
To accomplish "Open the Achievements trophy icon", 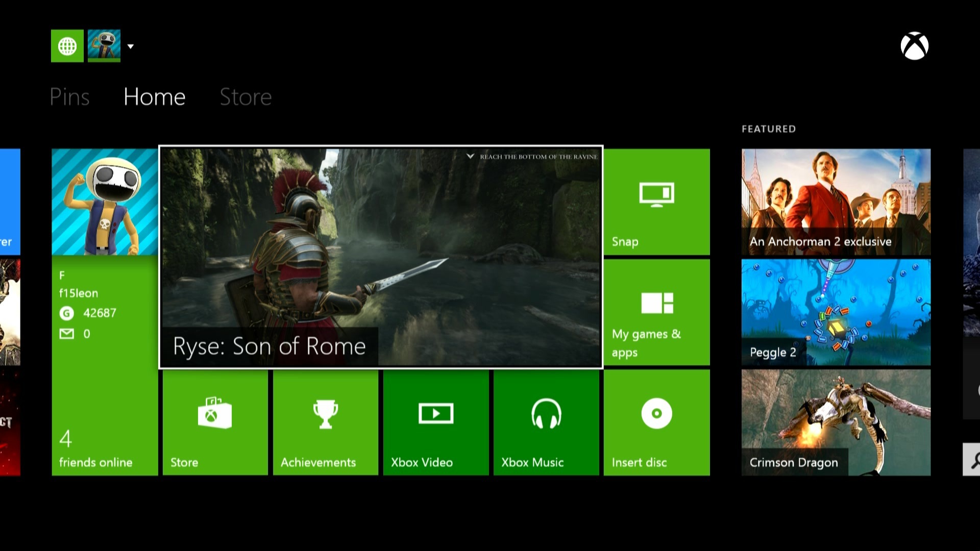I will coord(326,414).
